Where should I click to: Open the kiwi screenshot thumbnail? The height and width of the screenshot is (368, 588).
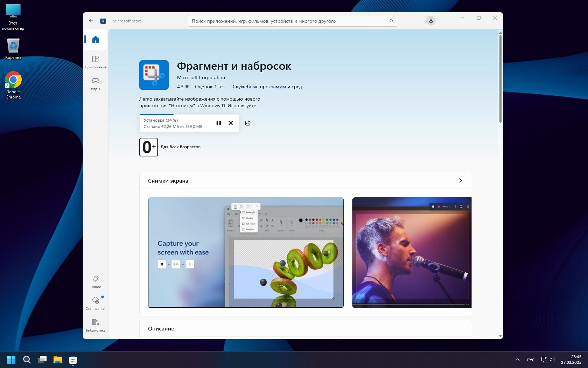pyautogui.click(x=246, y=252)
